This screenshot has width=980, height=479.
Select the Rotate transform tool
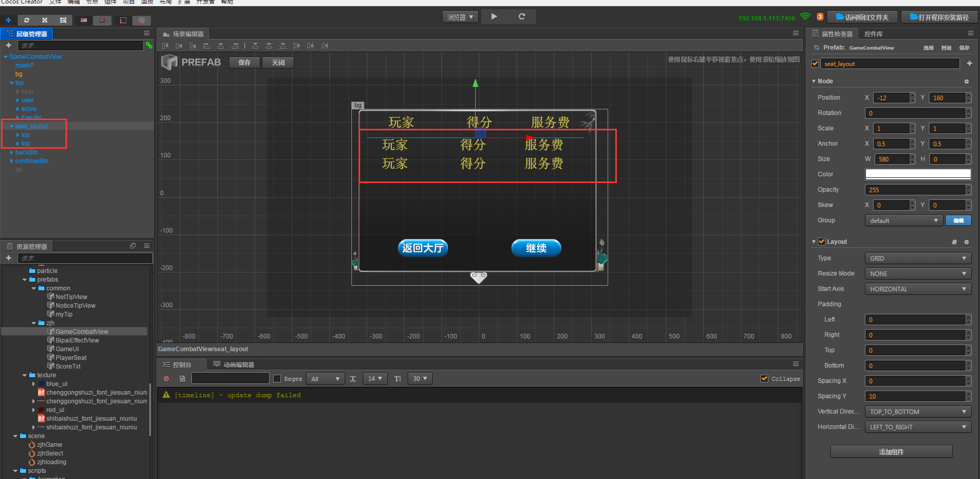pos(27,20)
